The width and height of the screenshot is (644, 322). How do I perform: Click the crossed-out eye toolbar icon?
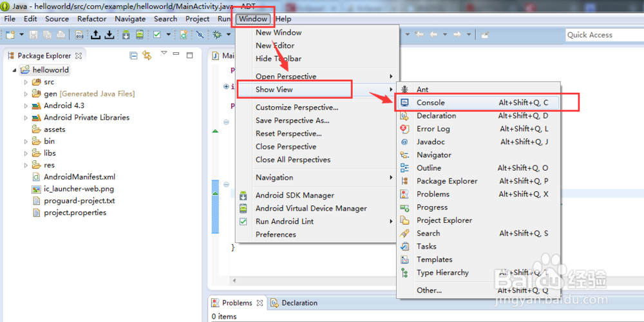click(200, 35)
